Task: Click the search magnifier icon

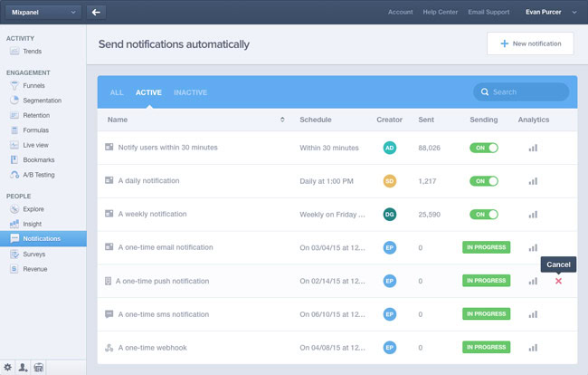Action: (x=485, y=92)
